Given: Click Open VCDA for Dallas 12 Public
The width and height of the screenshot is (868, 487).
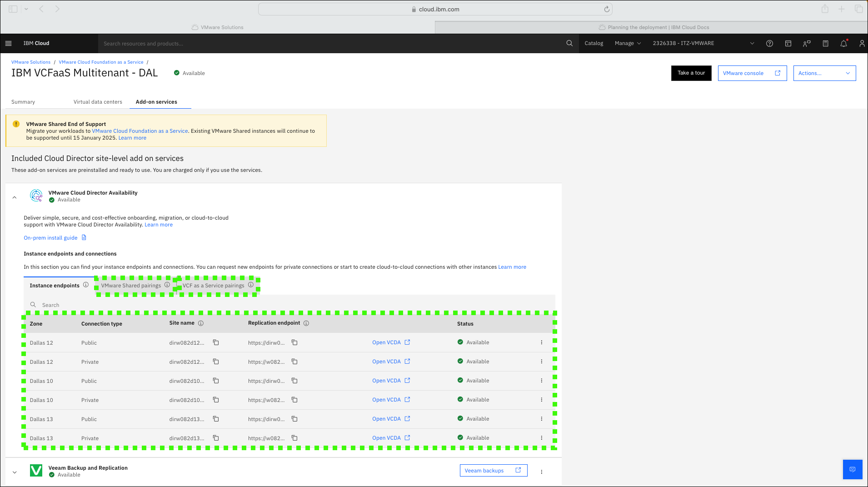Looking at the screenshot, I should point(391,342).
